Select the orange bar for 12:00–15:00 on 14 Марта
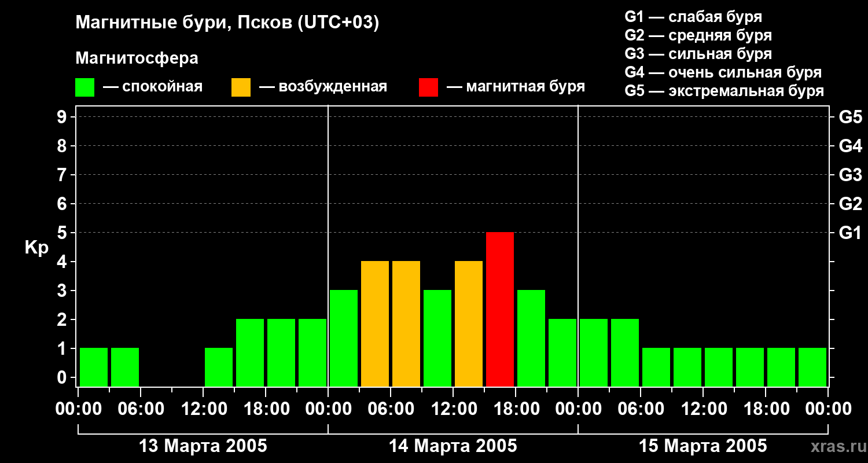This screenshot has width=868, height=463. tap(469, 324)
